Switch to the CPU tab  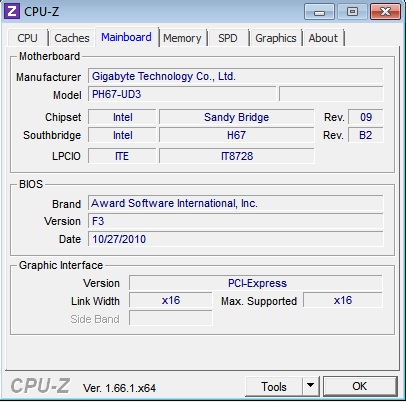click(x=27, y=38)
